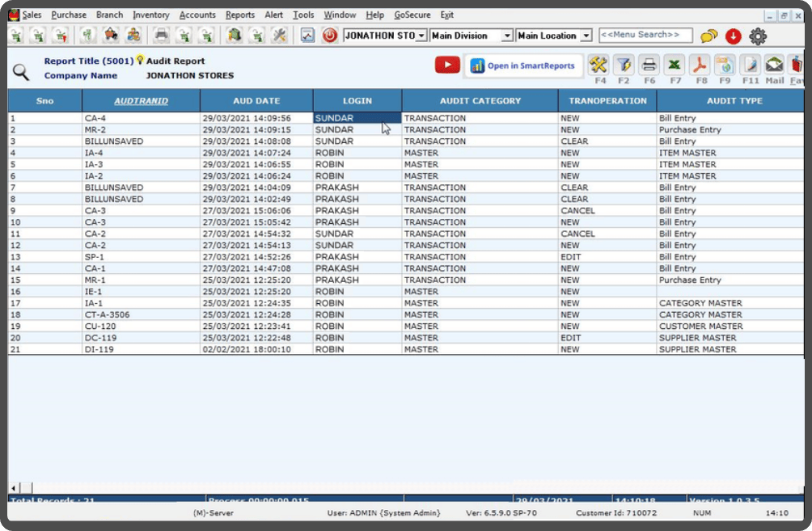Play the YouTube tutorial video icon
812x531 pixels.
coord(446,65)
